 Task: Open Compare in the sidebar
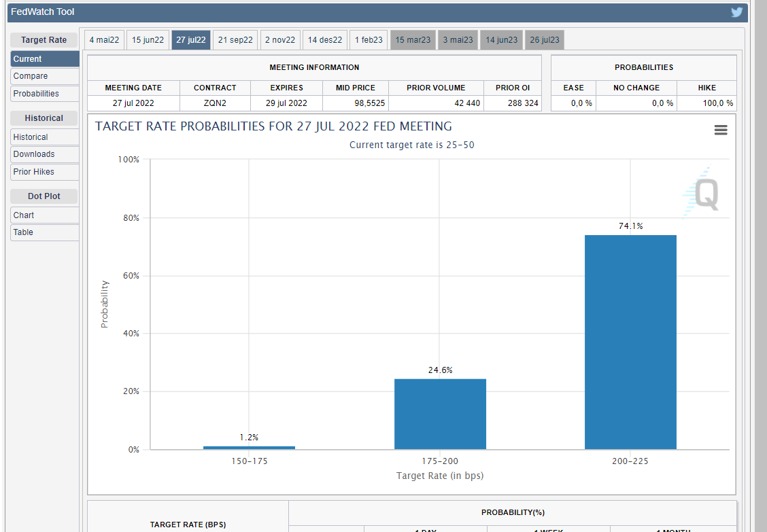pos(44,76)
